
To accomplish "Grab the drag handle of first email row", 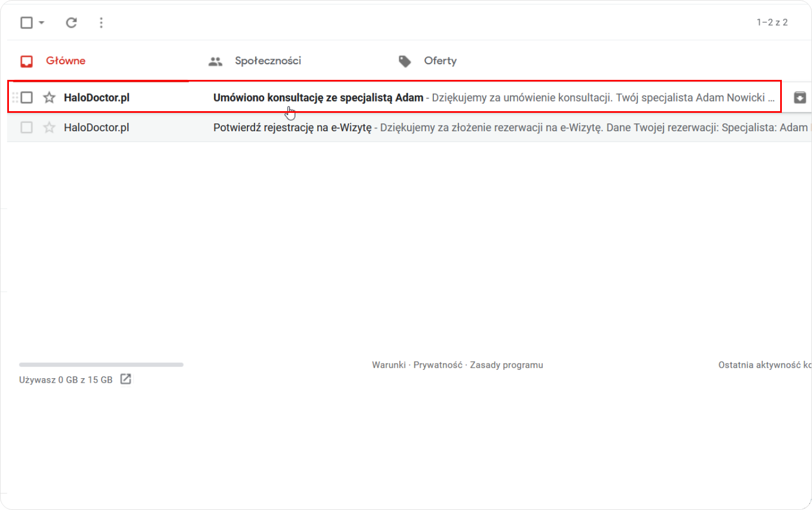I will point(15,97).
